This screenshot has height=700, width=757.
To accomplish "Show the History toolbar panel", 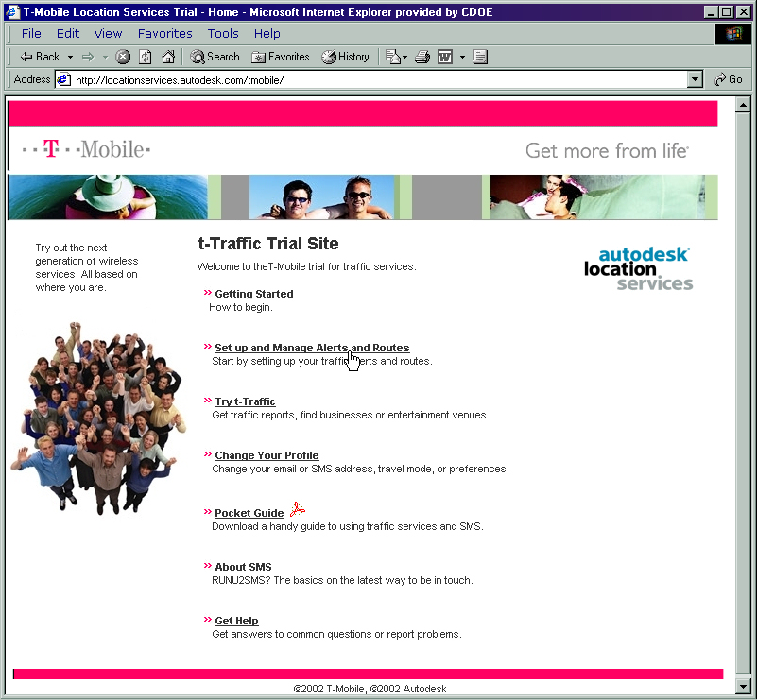I will pos(346,57).
